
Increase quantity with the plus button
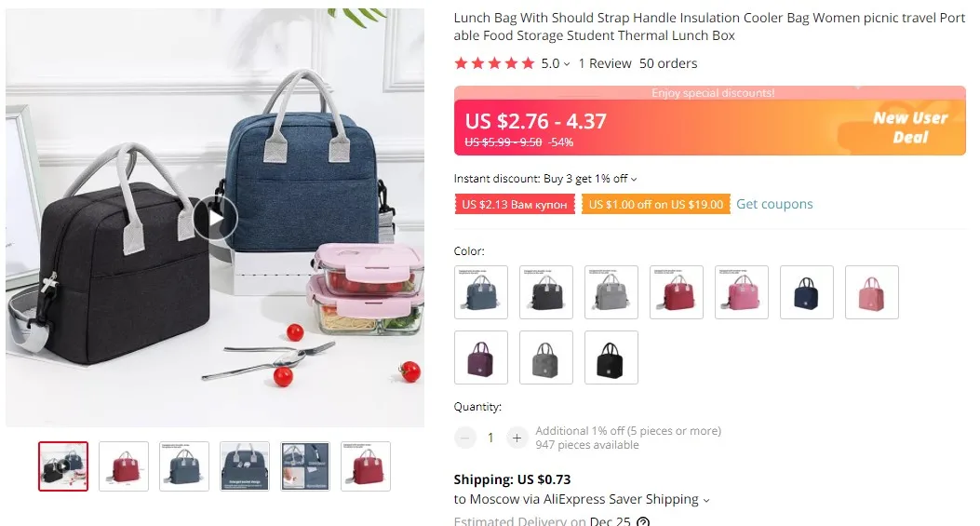click(x=517, y=438)
